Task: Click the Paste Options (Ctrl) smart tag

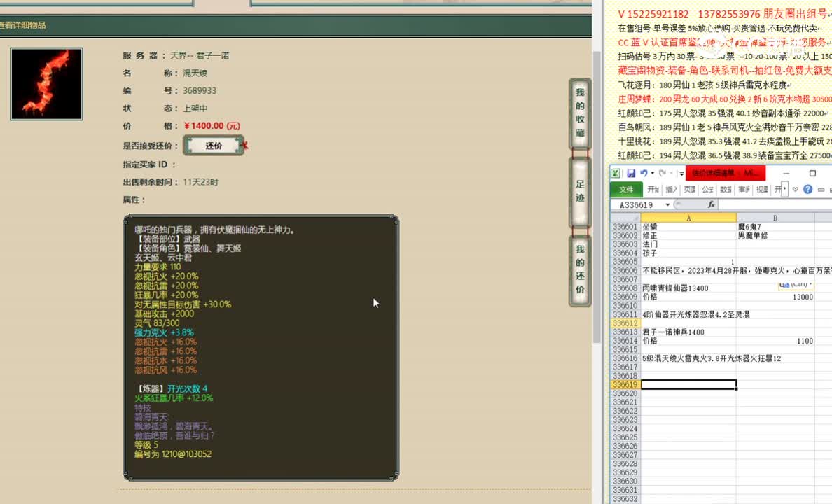Action: pos(796,285)
